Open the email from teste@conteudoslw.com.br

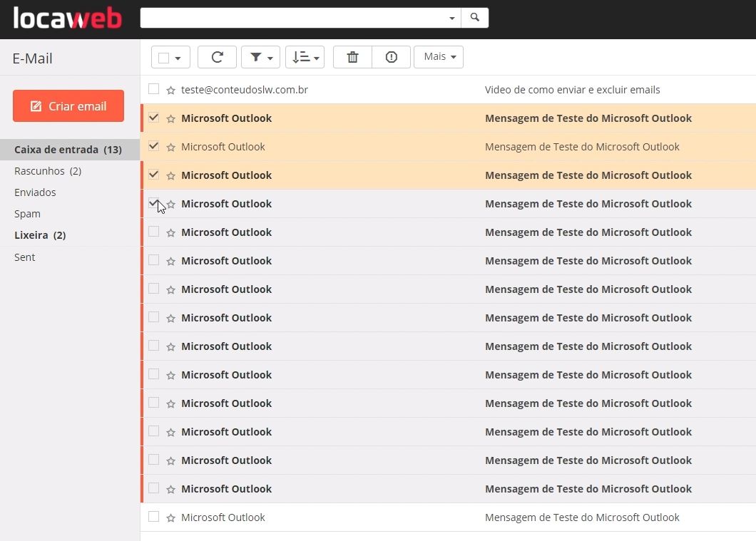[245, 90]
